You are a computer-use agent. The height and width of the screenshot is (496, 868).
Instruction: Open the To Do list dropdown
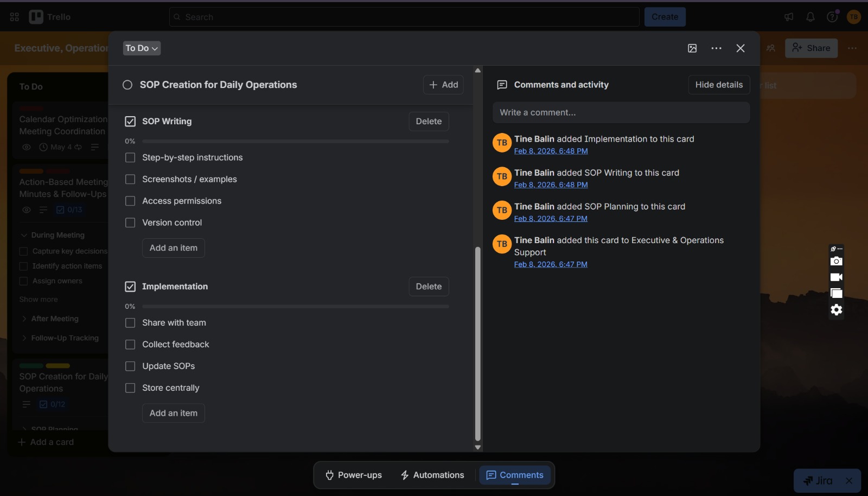coord(142,48)
